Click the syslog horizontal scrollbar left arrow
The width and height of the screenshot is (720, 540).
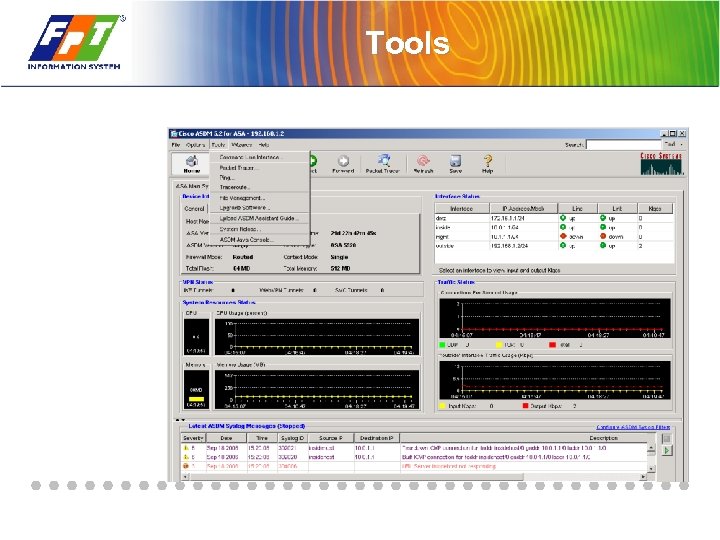[186, 477]
